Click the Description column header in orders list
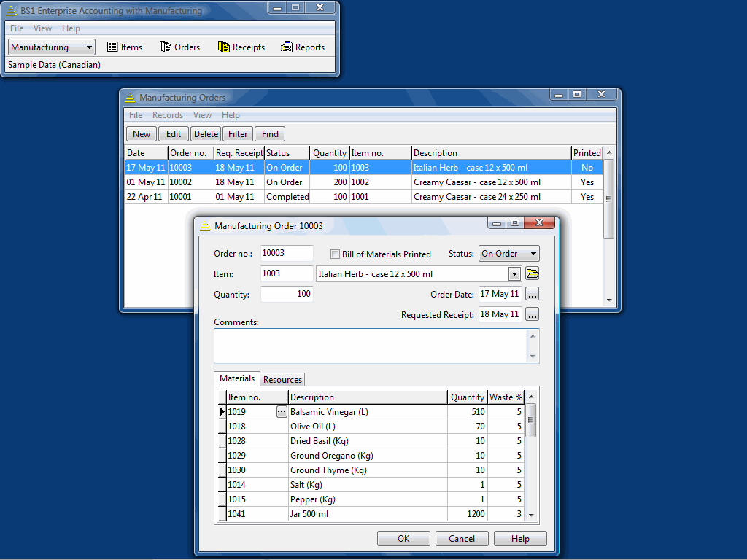Screen dimensions: 747x560 click(491, 153)
